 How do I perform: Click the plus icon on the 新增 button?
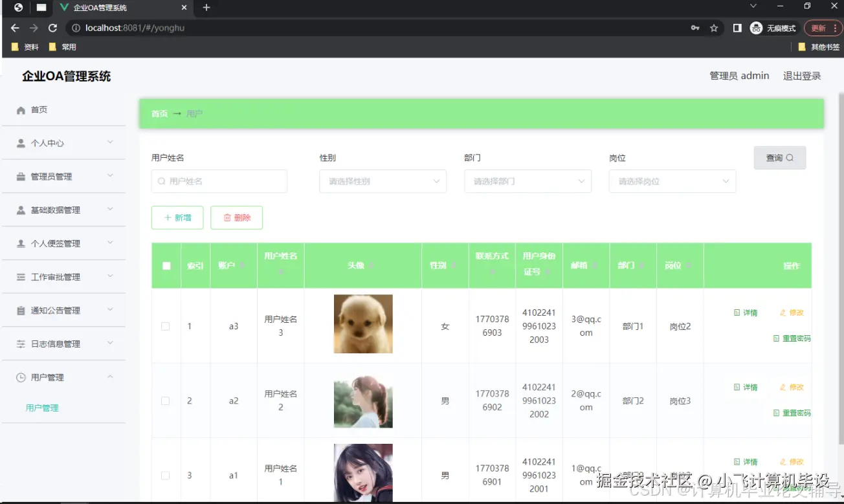168,217
